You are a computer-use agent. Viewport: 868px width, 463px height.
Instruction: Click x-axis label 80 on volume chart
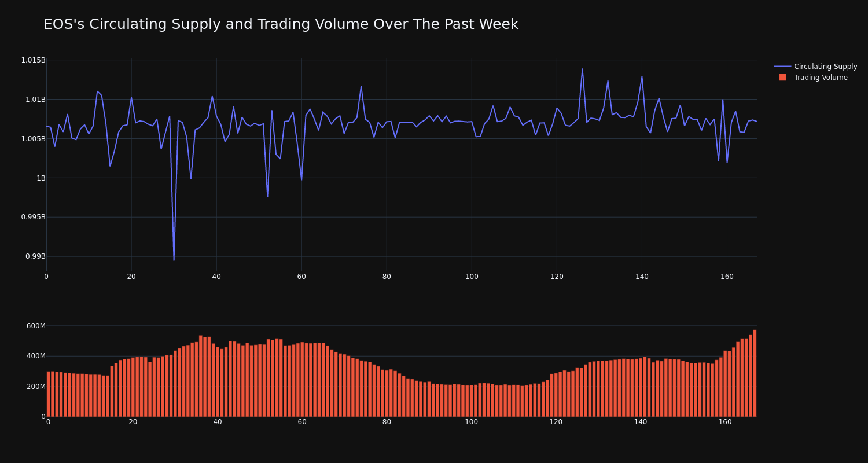coord(387,422)
